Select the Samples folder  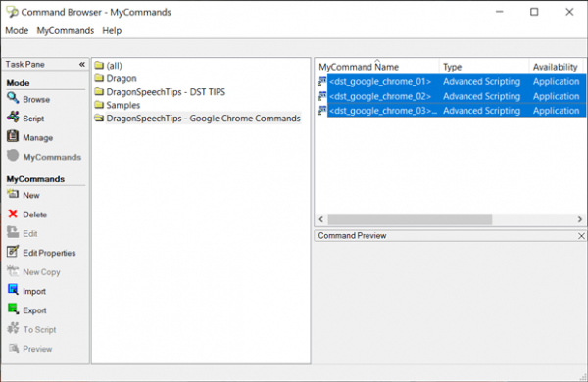123,105
